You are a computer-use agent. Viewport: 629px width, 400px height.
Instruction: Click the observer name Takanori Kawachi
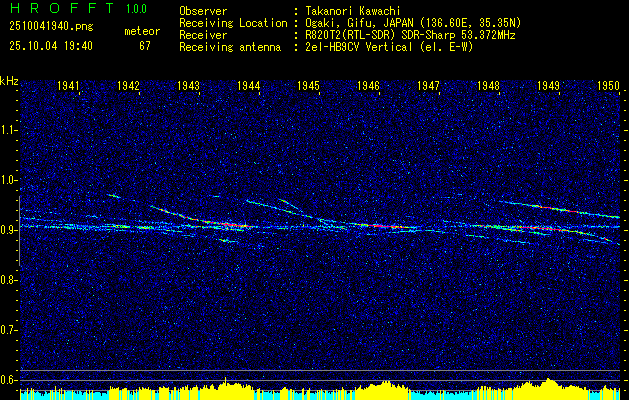click(x=353, y=11)
